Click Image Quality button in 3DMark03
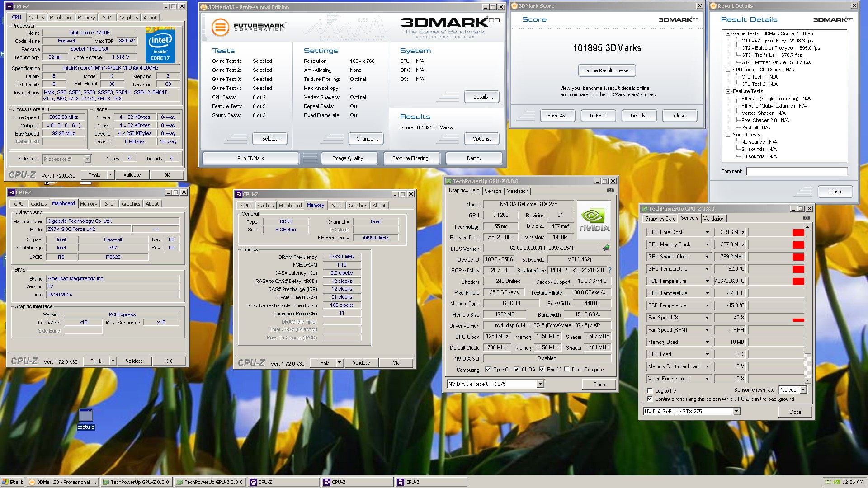Image resolution: width=868 pixels, height=488 pixels. click(x=350, y=158)
